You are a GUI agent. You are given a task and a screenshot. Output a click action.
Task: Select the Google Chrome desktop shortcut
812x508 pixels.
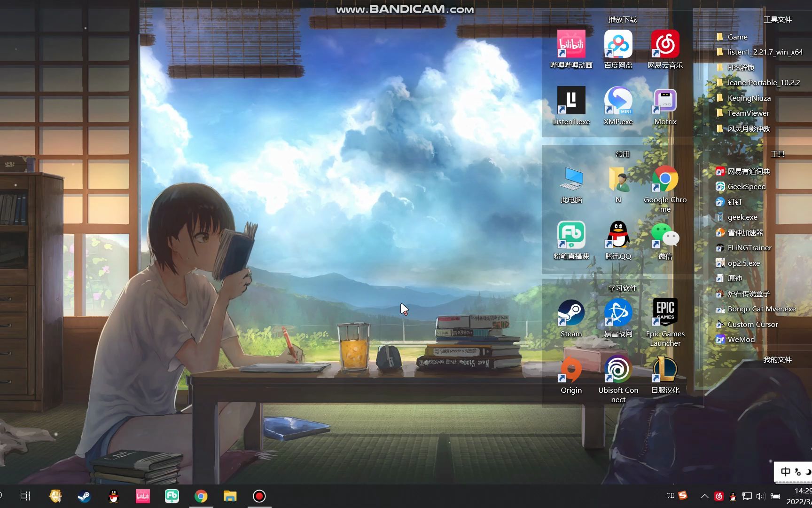pyautogui.click(x=665, y=188)
